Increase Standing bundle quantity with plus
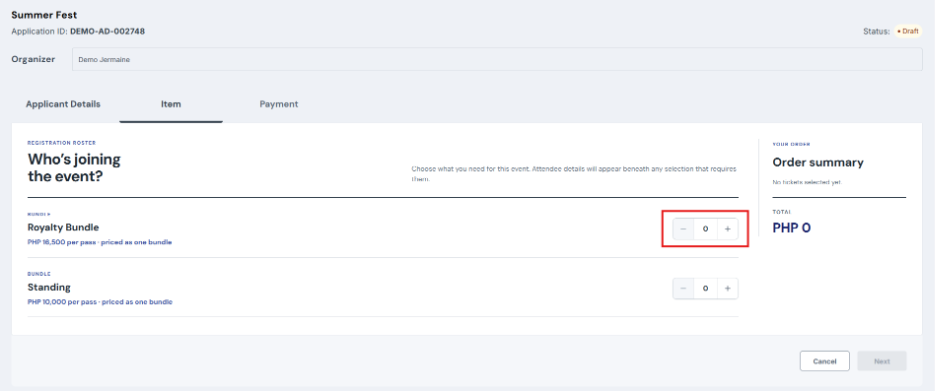This screenshot has height=391, width=936. tap(727, 288)
